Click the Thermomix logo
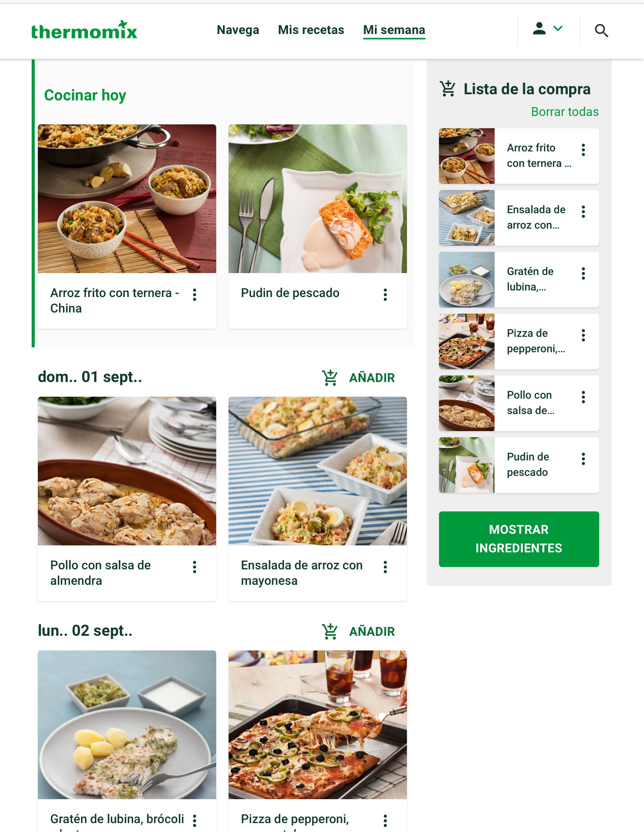Image resolution: width=644 pixels, height=832 pixels. pyautogui.click(x=84, y=31)
